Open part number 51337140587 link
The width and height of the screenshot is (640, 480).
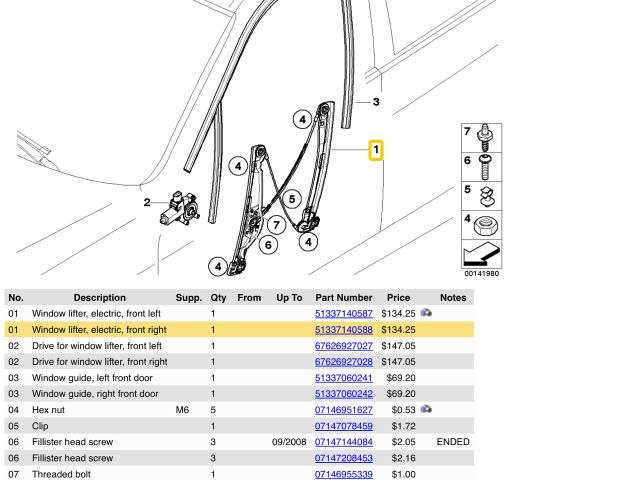click(343, 314)
